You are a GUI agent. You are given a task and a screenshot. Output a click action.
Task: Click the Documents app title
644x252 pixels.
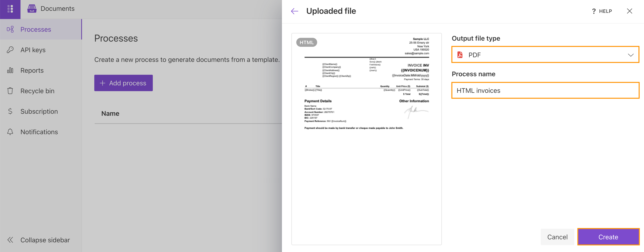(x=58, y=9)
